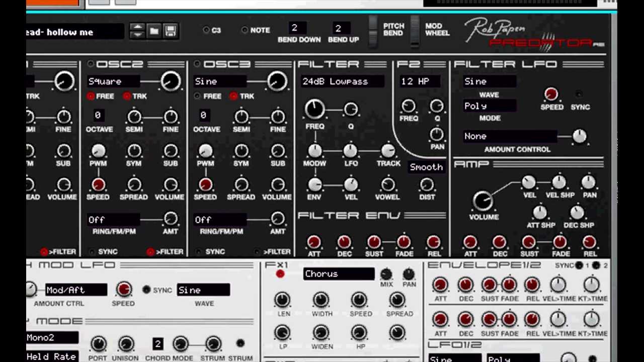The width and height of the screenshot is (644, 362).
Task: Click the filter VOWEL knob
Action: tap(388, 185)
